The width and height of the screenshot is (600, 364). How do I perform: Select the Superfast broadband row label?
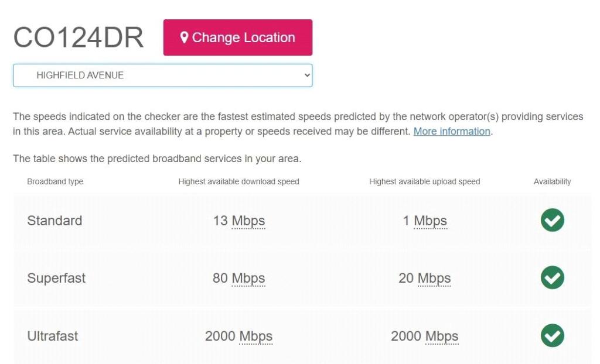coord(56,278)
